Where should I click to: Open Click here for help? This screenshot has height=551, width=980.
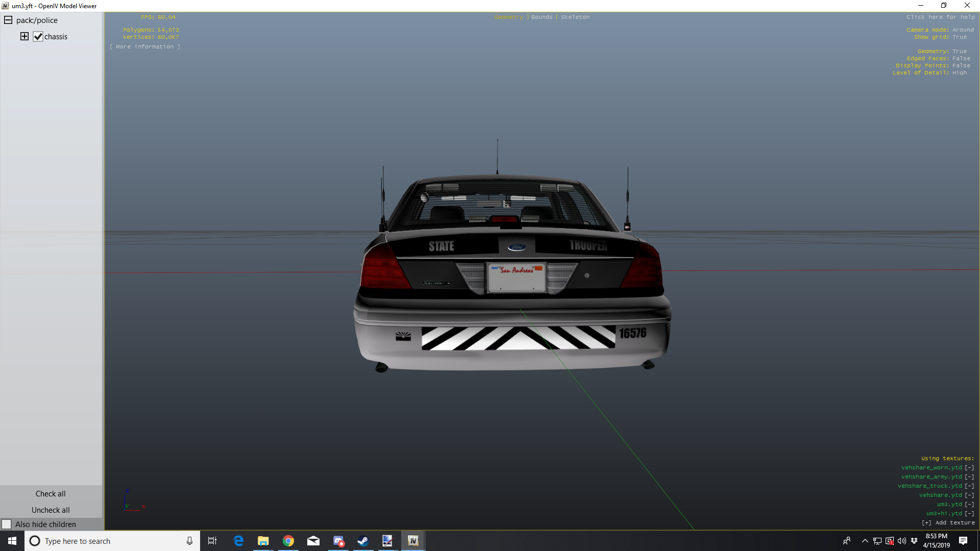pos(940,17)
